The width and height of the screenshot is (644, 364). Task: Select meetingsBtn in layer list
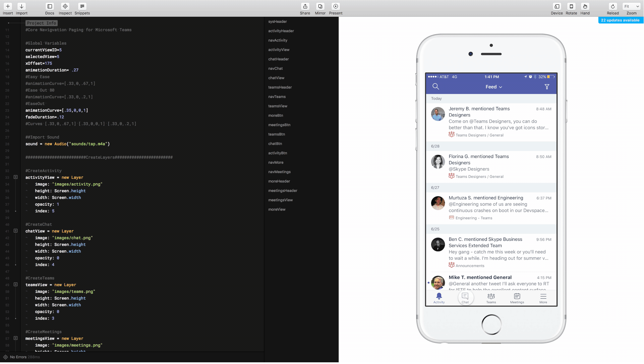(279, 125)
